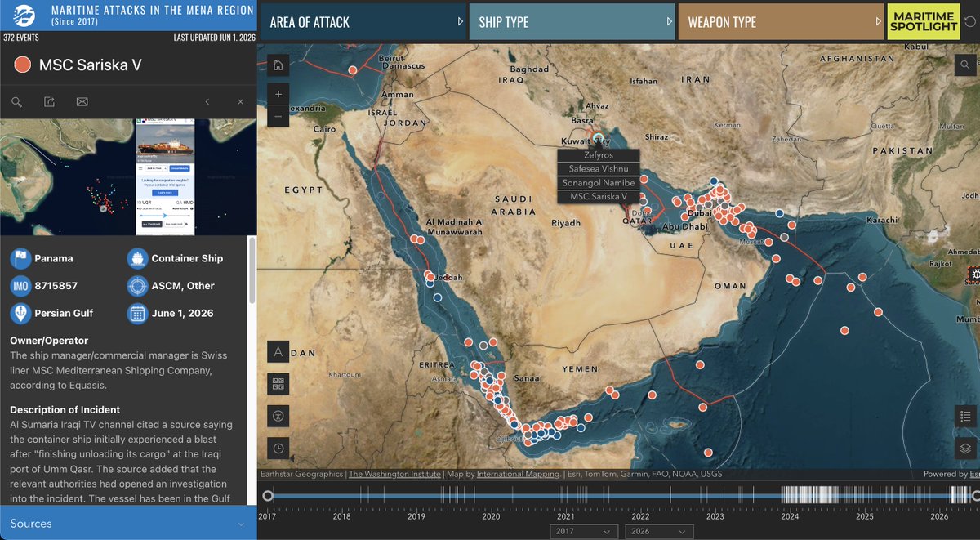
Task: Go back with the left chevron arrow
Action: click(x=207, y=102)
